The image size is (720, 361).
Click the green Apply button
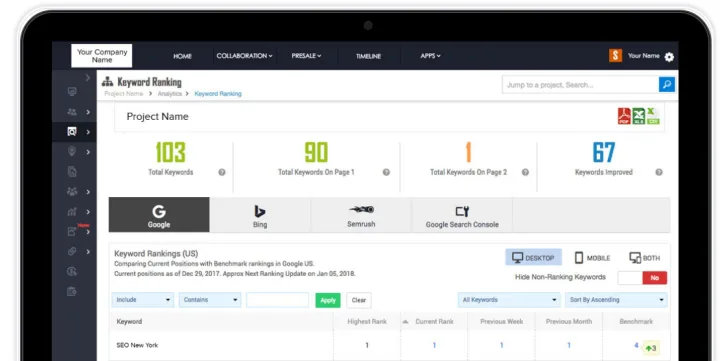[328, 300]
